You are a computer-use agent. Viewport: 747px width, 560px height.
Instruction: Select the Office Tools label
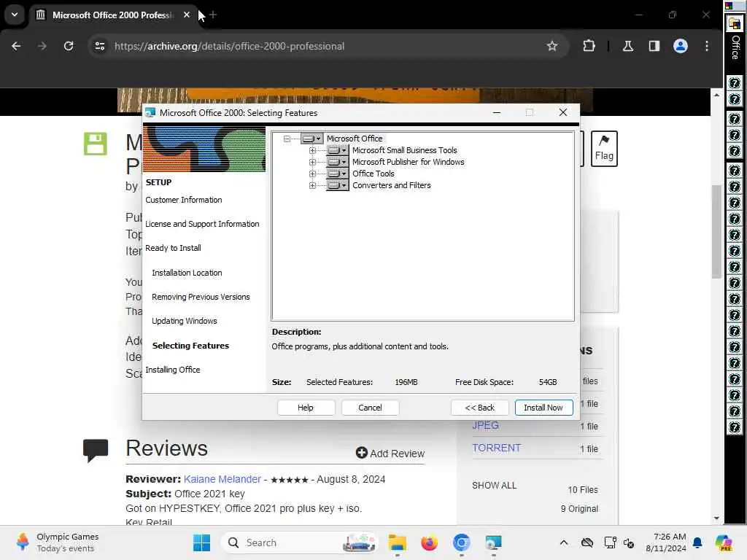point(373,174)
